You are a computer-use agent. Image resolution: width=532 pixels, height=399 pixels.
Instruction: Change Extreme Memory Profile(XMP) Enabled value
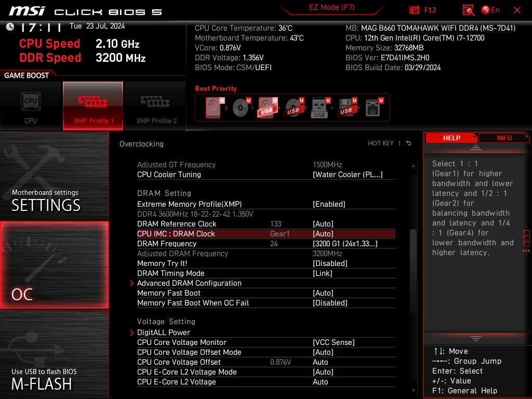(x=329, y=204)
